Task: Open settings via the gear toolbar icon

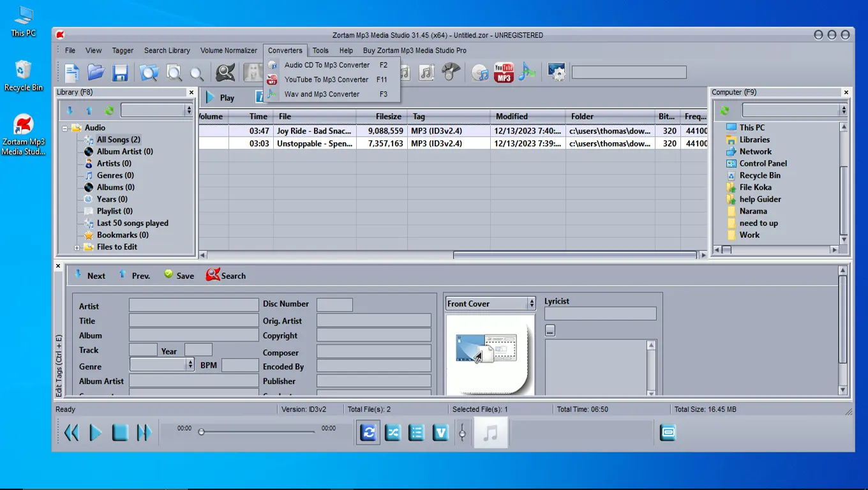Action: tap(557, 72)
